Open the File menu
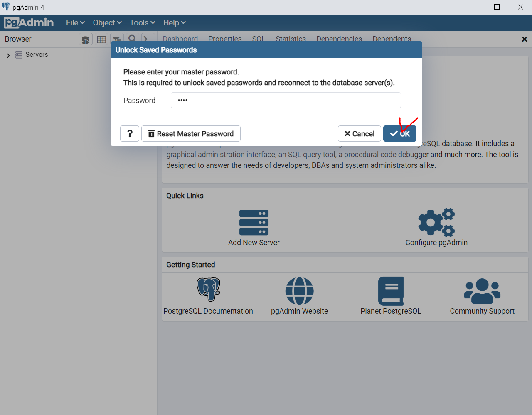The image size is (532, 415). [x=75, y=23]
